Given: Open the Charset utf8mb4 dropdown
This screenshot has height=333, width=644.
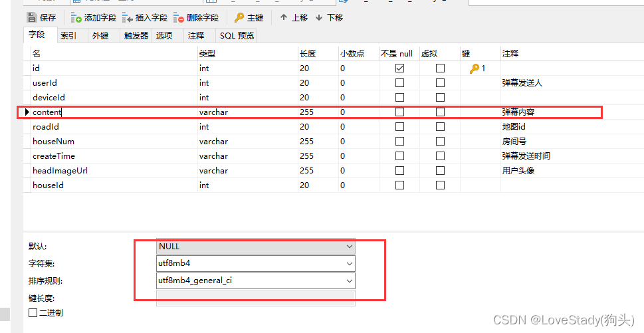Looking at the screenshot, I should 350,264.
